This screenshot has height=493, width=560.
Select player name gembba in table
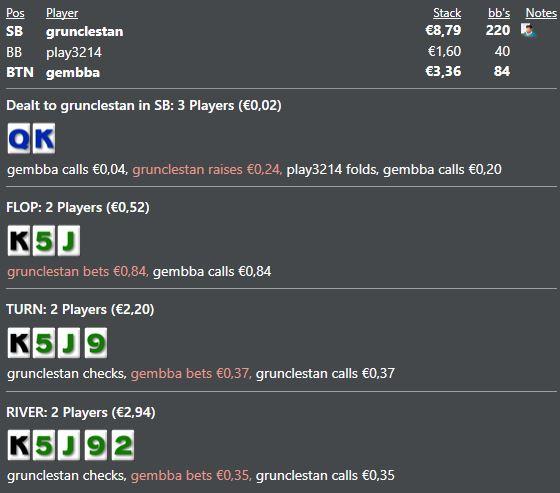point(73,73)
